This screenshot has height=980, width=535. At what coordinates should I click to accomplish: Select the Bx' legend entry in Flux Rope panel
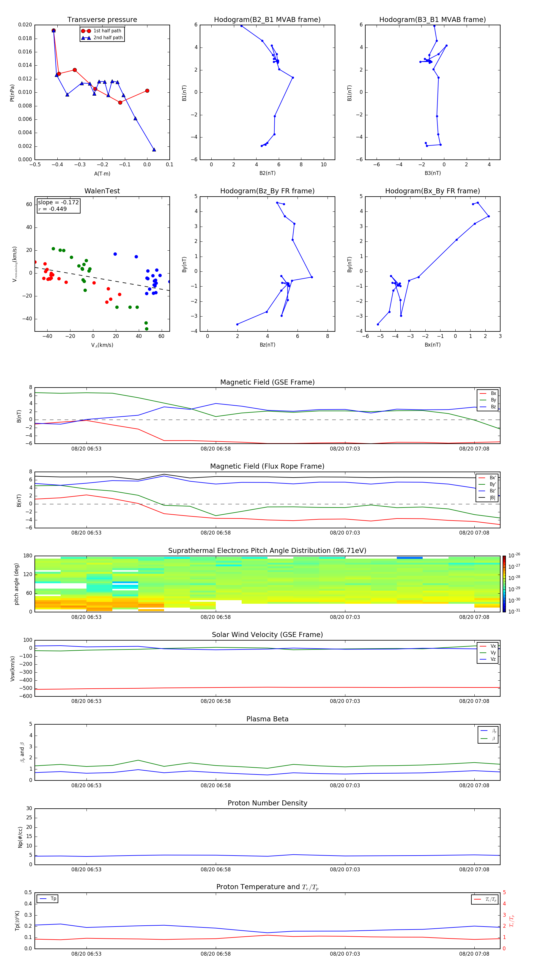tap(487, 478)
